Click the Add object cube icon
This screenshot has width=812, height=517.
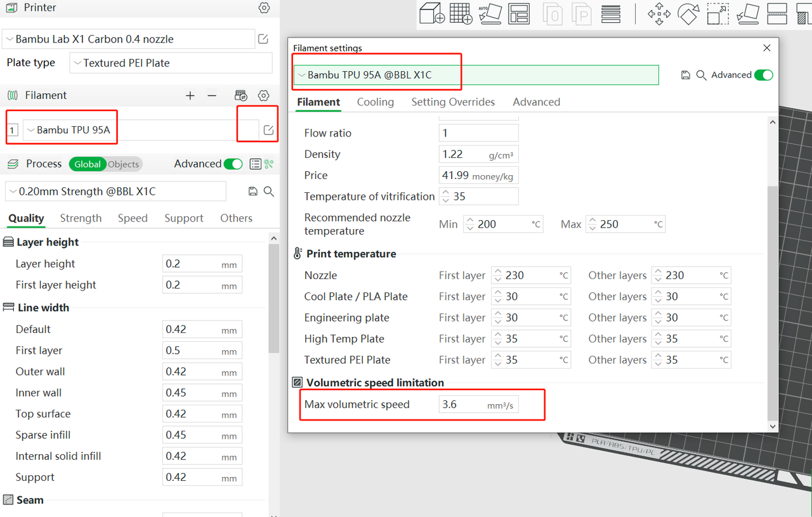click(431, 13)
